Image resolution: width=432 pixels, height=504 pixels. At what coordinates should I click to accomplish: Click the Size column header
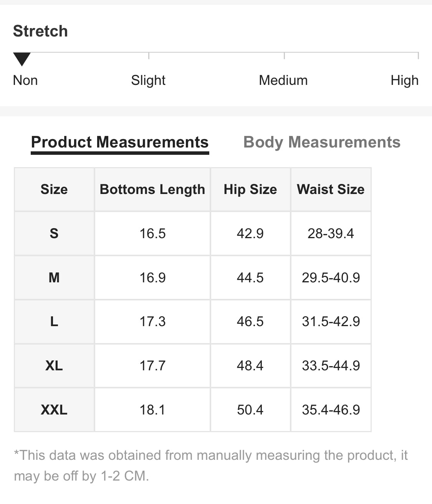pyautogui.click(x=54, y=189)
